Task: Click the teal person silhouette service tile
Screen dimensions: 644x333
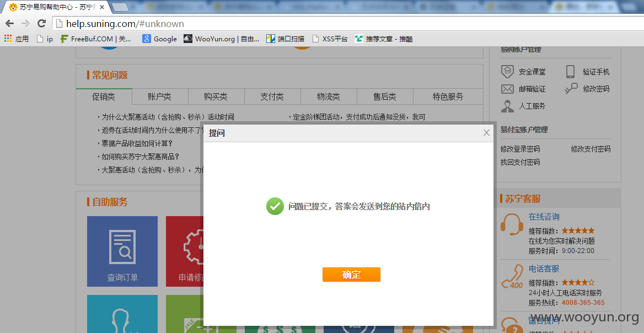Action: [122, 314]
